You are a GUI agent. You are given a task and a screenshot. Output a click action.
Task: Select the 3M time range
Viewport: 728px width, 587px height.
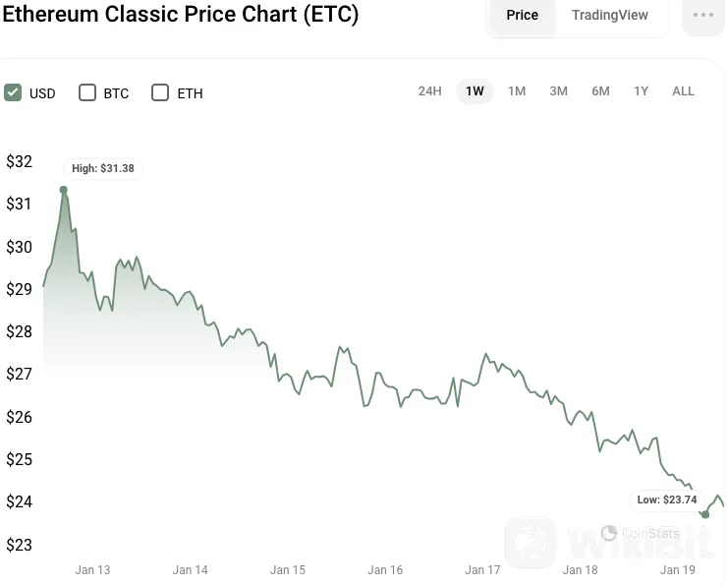[558, 91]
